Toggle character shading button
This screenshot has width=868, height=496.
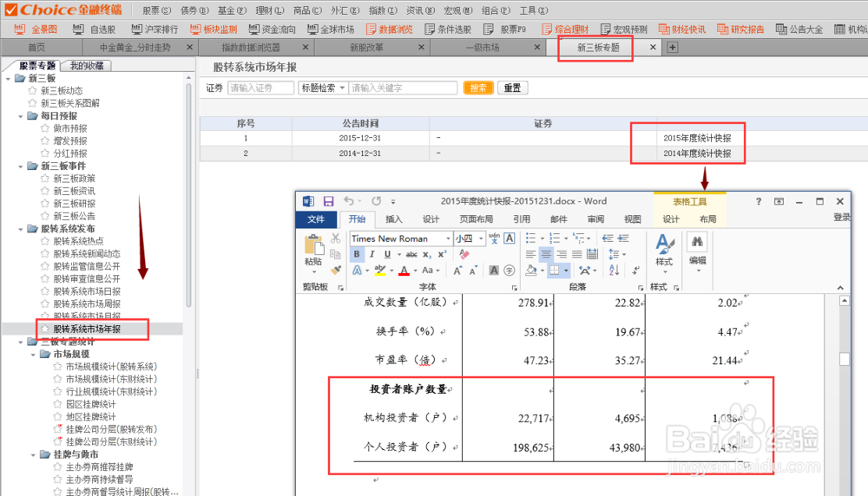point(494,271)
